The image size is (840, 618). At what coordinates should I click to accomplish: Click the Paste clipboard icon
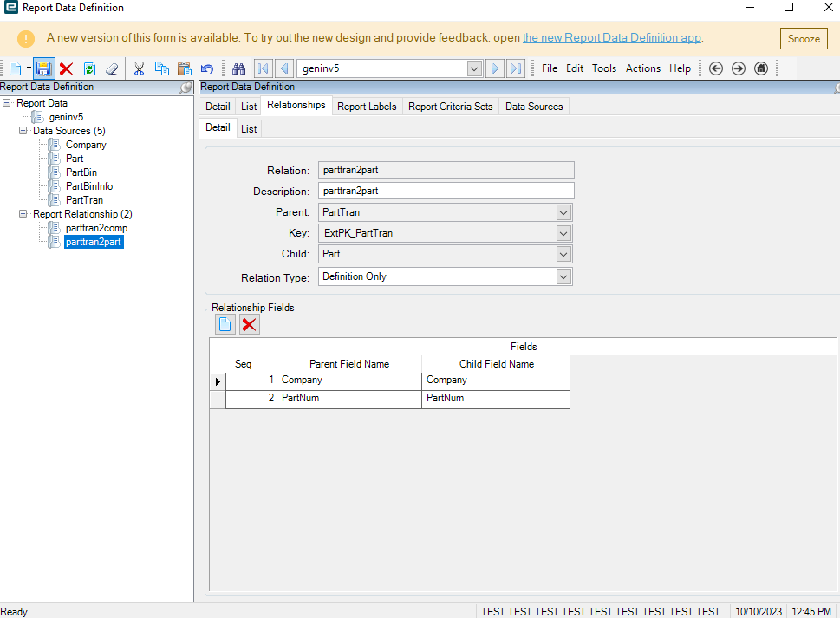coord(184,68)
